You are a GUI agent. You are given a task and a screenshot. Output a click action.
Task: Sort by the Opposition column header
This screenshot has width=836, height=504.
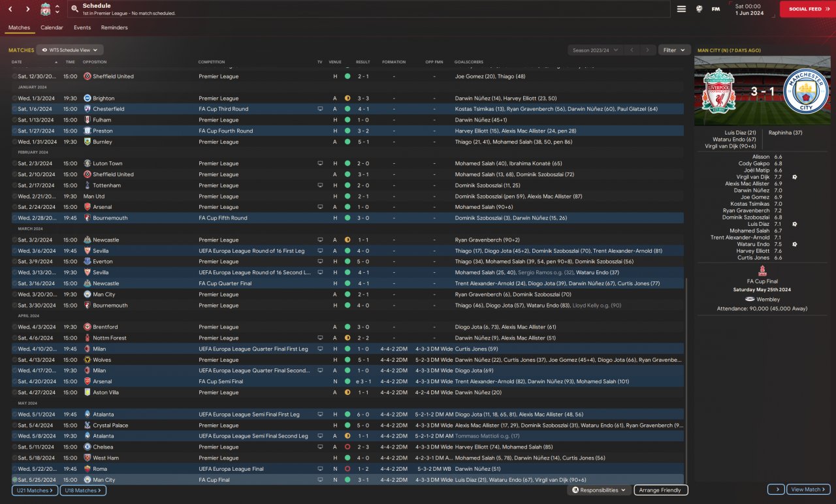(95, 62)
